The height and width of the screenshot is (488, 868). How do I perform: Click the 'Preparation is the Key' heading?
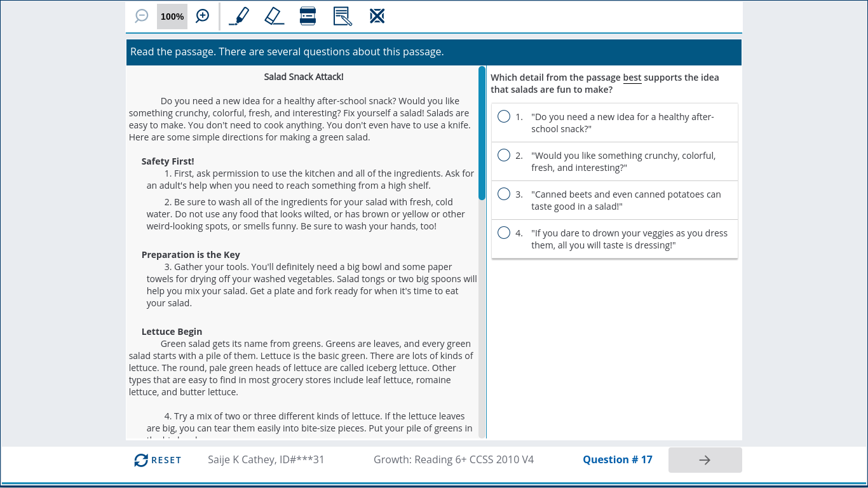[x=191, y=255]
